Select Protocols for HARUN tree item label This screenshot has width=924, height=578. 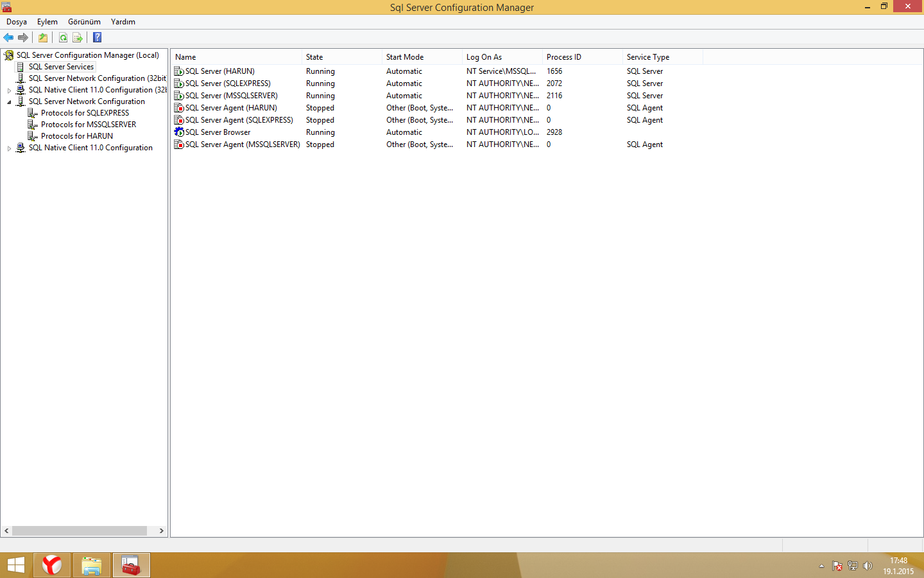[x=77, y=136]
